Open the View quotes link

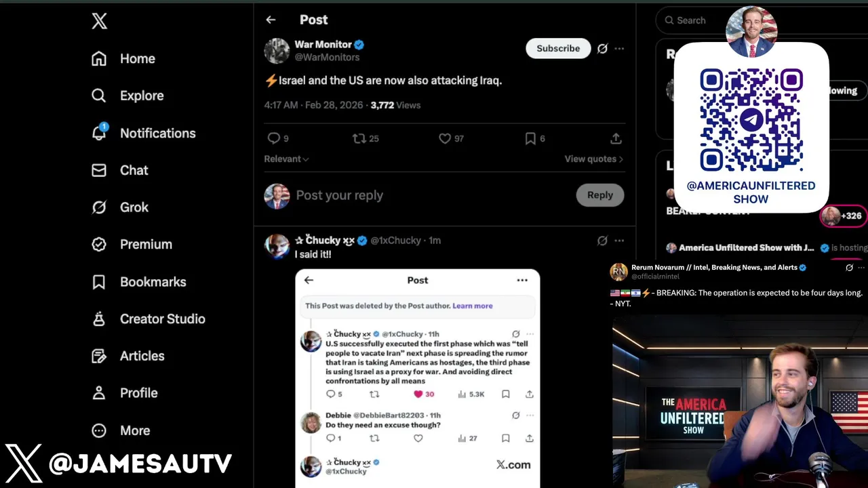[x=594, y=159]
